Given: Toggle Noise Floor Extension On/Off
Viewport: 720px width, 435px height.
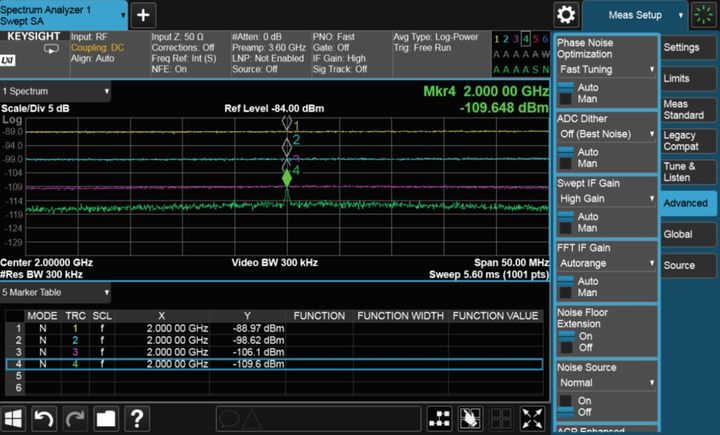Looking at the screenshot, I should pyautogui.click(x=566, y=341).
